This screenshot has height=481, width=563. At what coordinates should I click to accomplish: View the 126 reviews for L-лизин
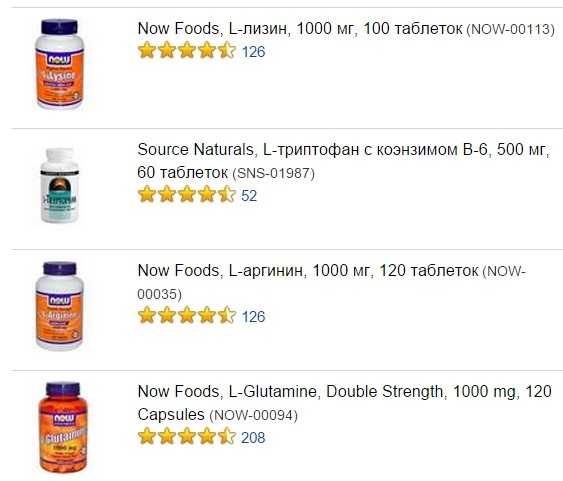(x=253, y=52)
